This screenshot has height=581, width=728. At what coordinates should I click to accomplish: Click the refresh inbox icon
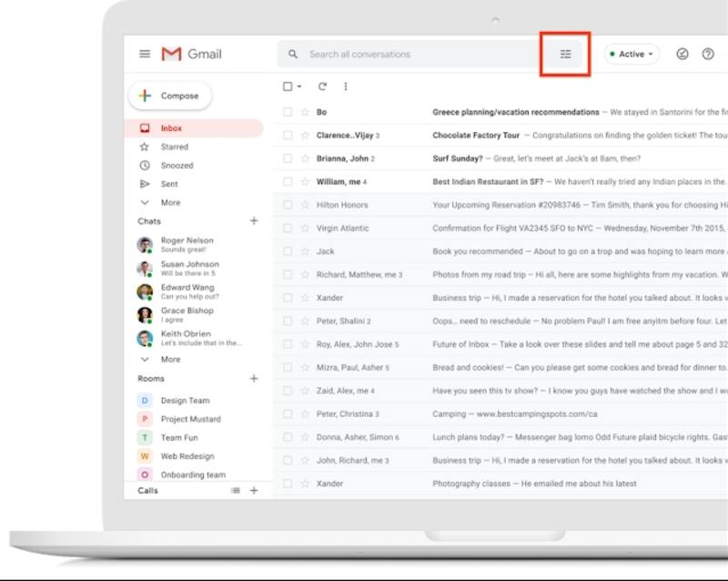point(322,87)
